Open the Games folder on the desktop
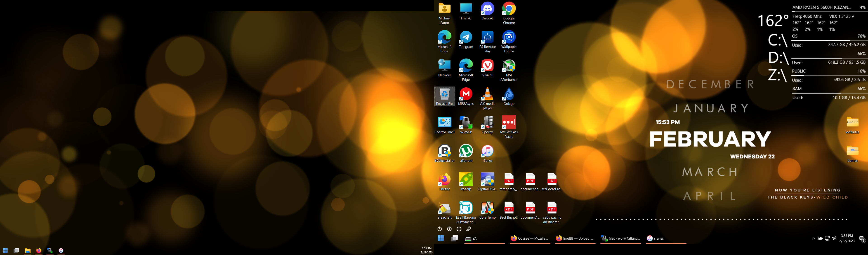This screenshot has width=868, height=255. point(852,154)
